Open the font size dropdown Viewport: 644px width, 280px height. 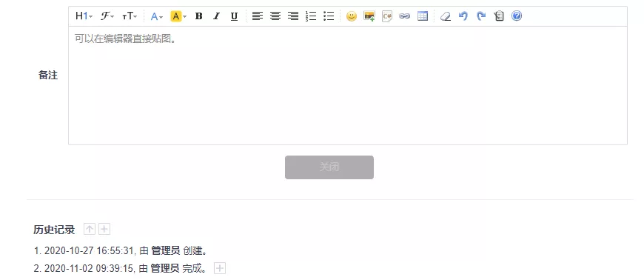coord(130,16)
